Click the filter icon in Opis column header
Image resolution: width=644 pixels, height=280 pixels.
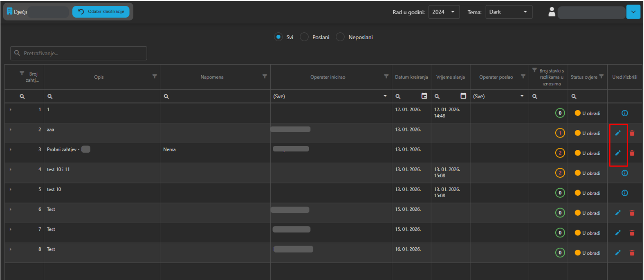(x=155, y=77)
